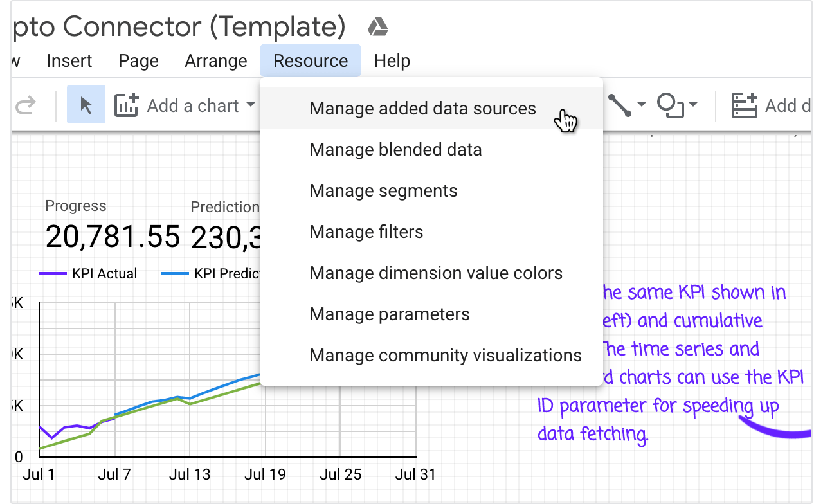This screenshot has width=823, height=504.
Task: Click the Progress scorecard value 20,781.55
Action: pos(113,237)
